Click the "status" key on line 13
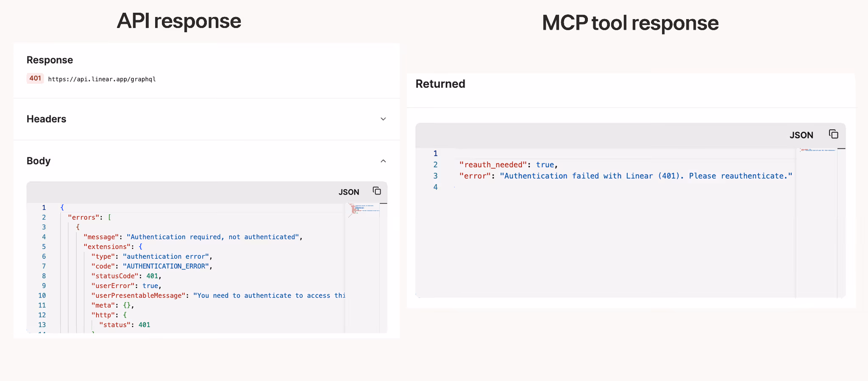 pos(115,325)
